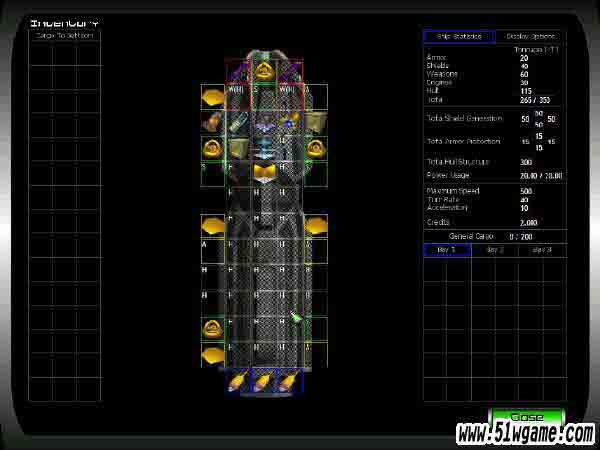This screenshot has height=450, width=600.
Task: Click the total tonnage value 265 / 350
Action: [535, 100]
